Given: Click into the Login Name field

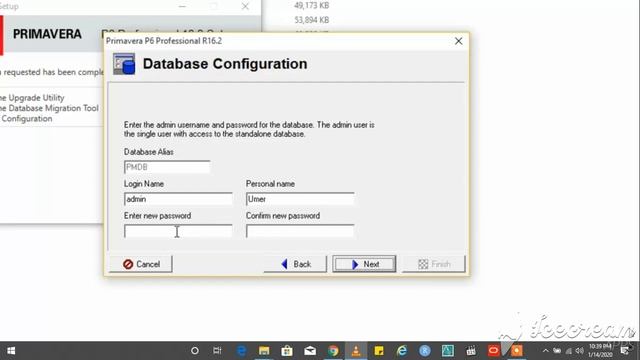Looking at the screenshot, I should coord(178,199).
